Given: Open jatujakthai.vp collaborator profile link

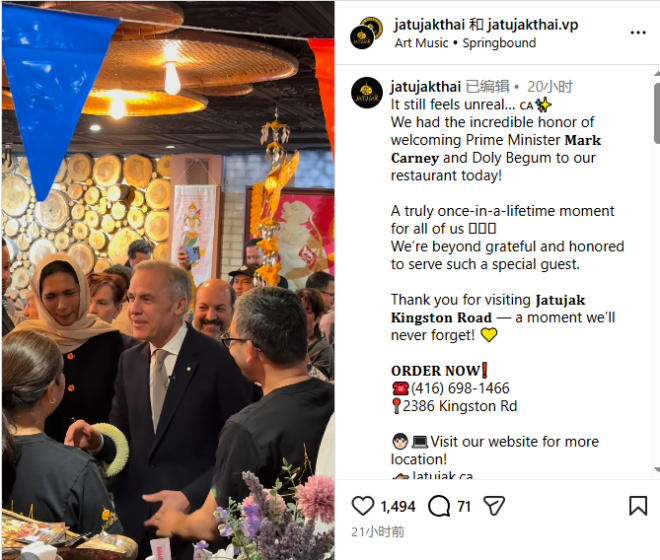Looking at the screenshot, I should point(532,25).
